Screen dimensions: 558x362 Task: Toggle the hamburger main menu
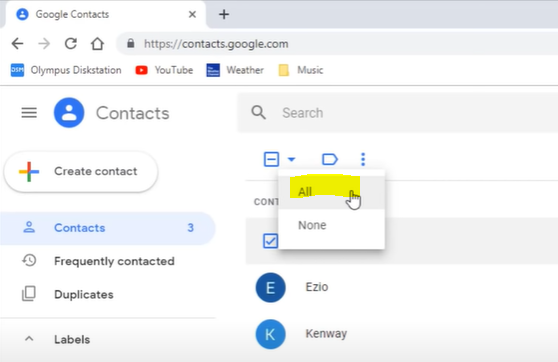click(29, 113)
